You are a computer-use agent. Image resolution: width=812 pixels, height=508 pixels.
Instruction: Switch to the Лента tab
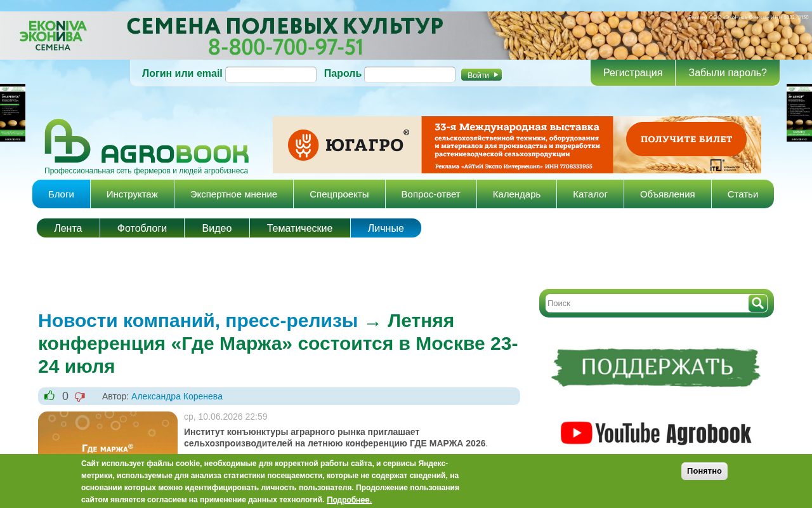coord(68,228)
